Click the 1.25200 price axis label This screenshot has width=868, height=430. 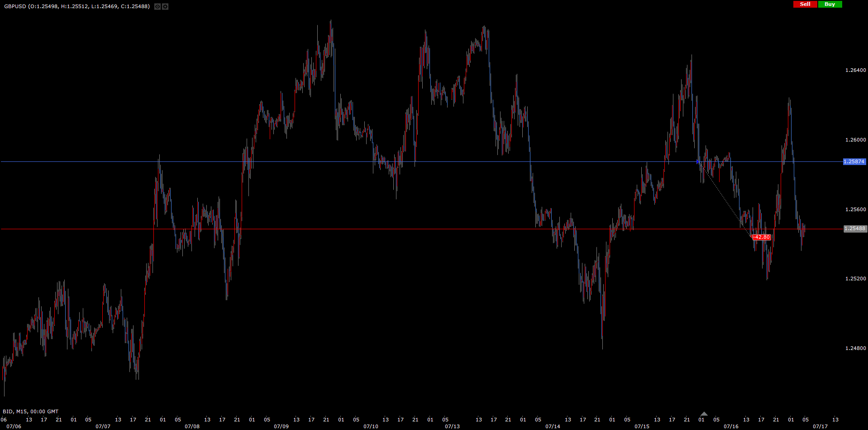tap(855, 279)
